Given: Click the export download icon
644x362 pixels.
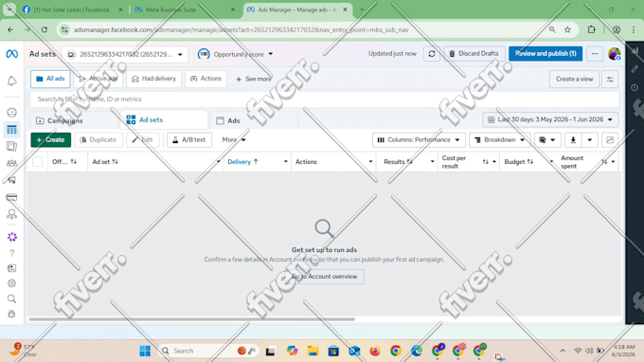Looking at the screenshot, I should (573, 140).
